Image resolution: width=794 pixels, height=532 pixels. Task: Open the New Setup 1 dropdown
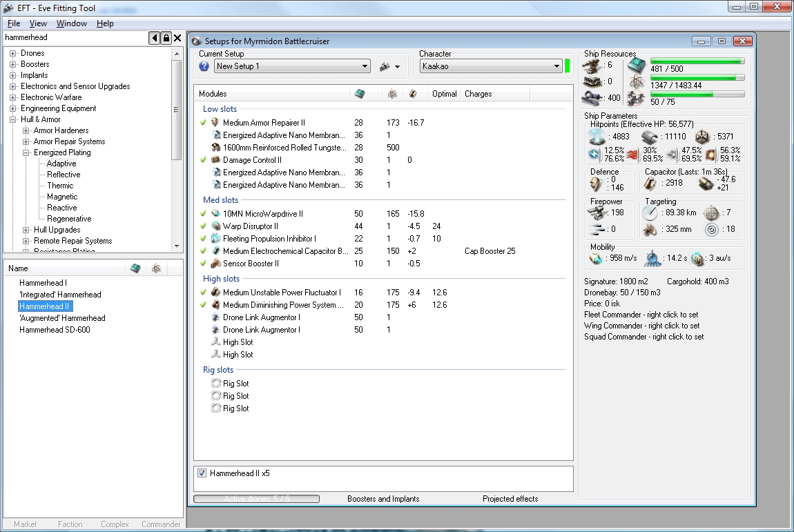pos(292,66)
